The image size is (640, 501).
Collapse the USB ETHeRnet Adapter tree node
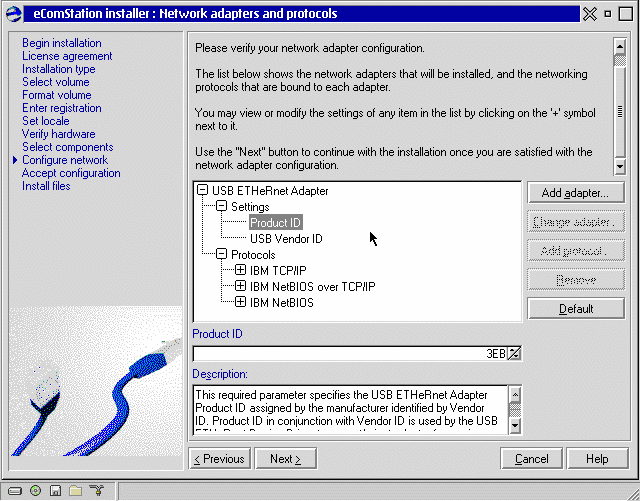202,190
